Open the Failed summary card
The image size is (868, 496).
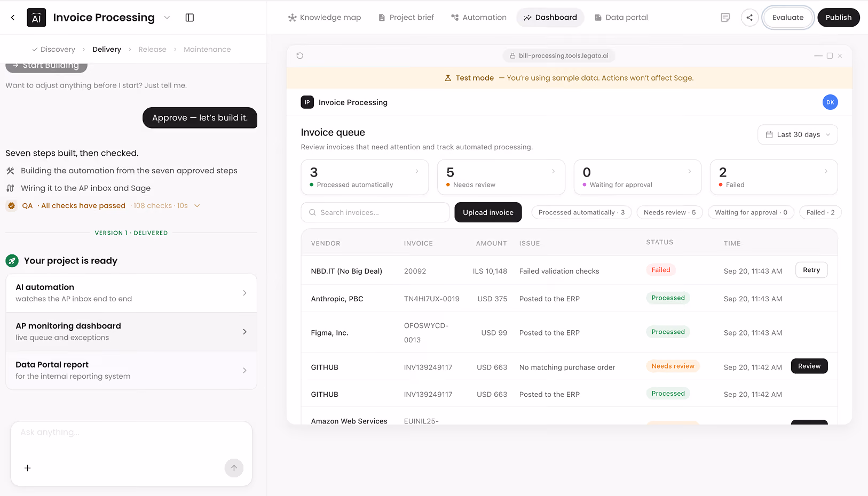click(774, 178)
